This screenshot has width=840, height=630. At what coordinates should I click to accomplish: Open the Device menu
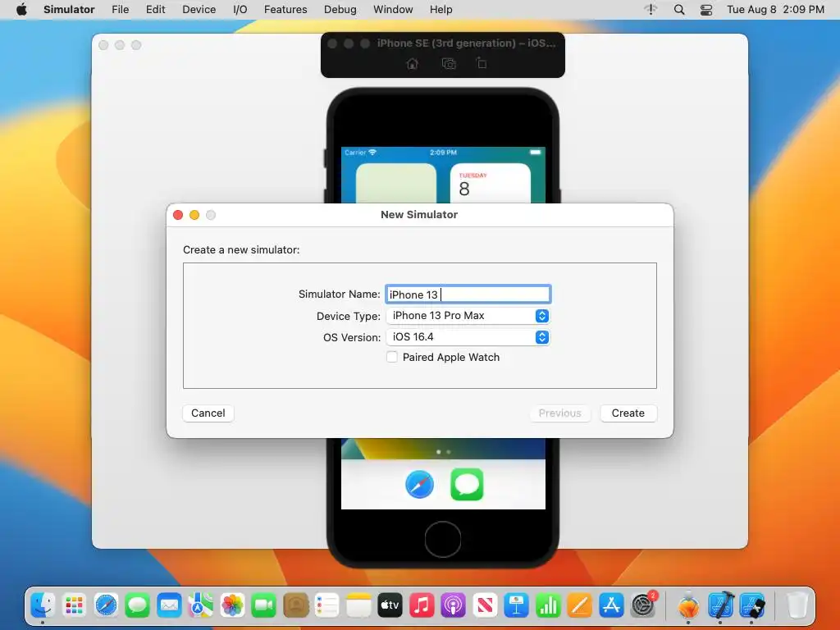(199, 10)
